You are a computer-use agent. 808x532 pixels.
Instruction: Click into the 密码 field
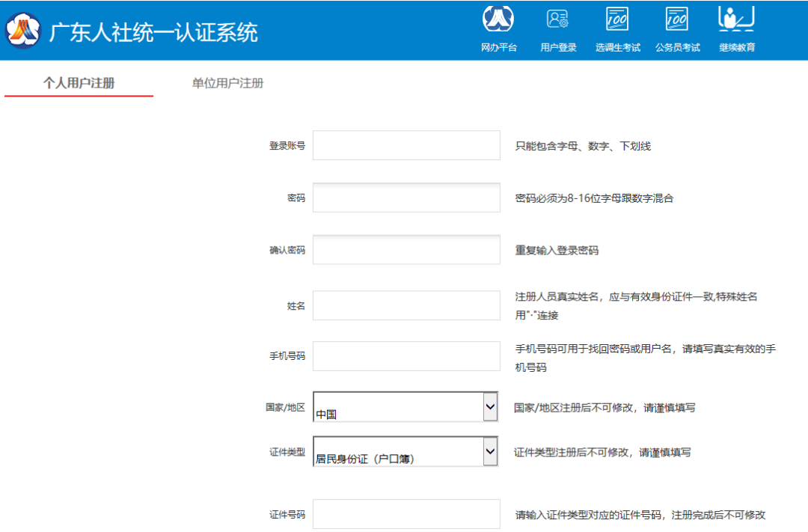406,198
